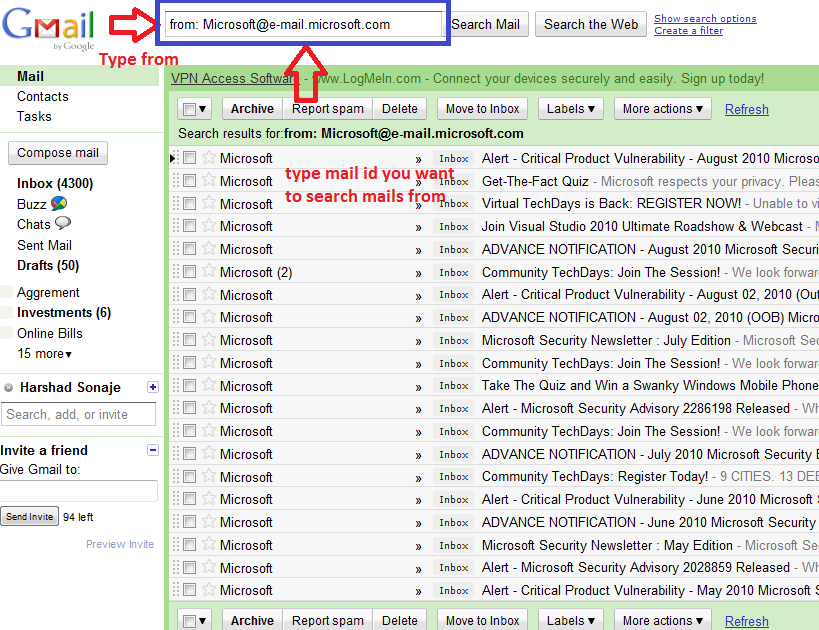Image resolution: width=819 pixels, height=630 pixels.
Task: Click the bottom Refresh link
Action: [x=746, y=621]
